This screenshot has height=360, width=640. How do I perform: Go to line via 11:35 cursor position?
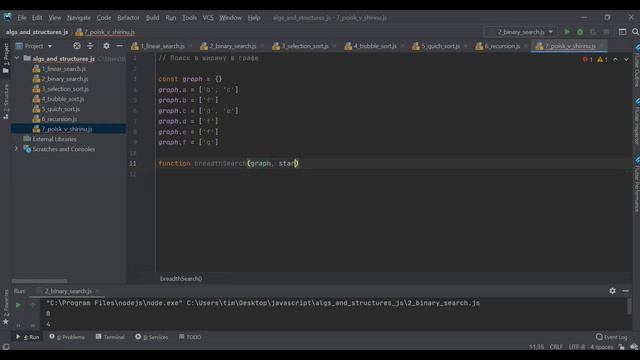click(x=536, y=347)
